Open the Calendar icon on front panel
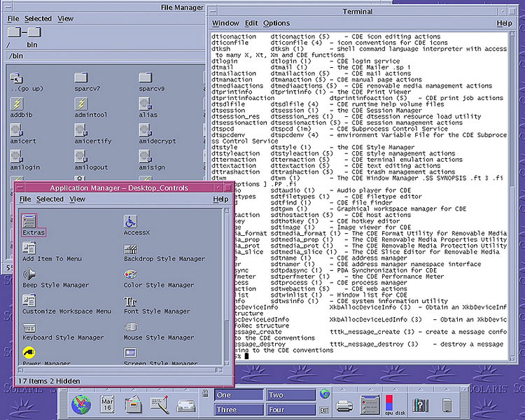 click(106, 404)
